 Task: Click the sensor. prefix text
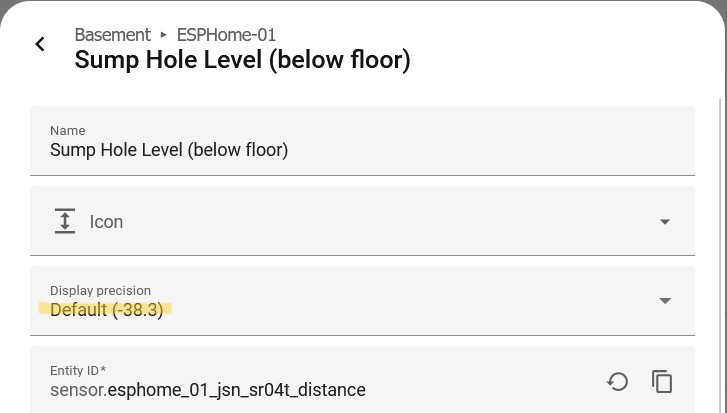pos(78,390)
